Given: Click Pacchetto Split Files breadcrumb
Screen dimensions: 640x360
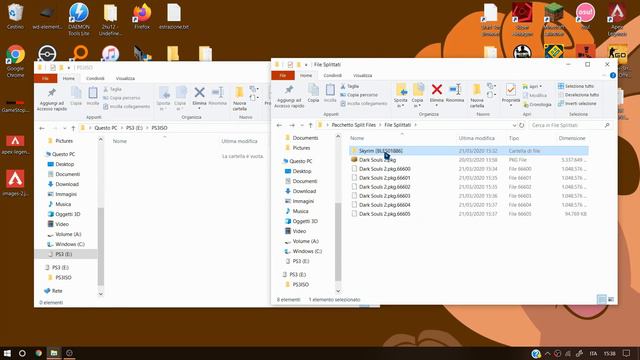Looking at the screenshot, I should coord(353,125).
